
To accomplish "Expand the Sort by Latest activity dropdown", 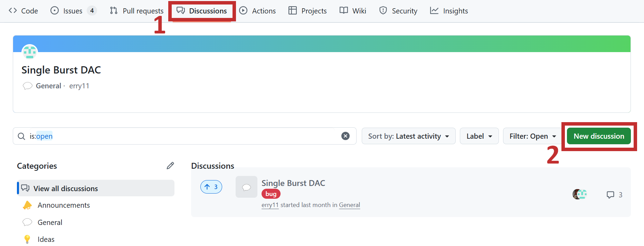I will pyautogui.click(x=408, y=136).
